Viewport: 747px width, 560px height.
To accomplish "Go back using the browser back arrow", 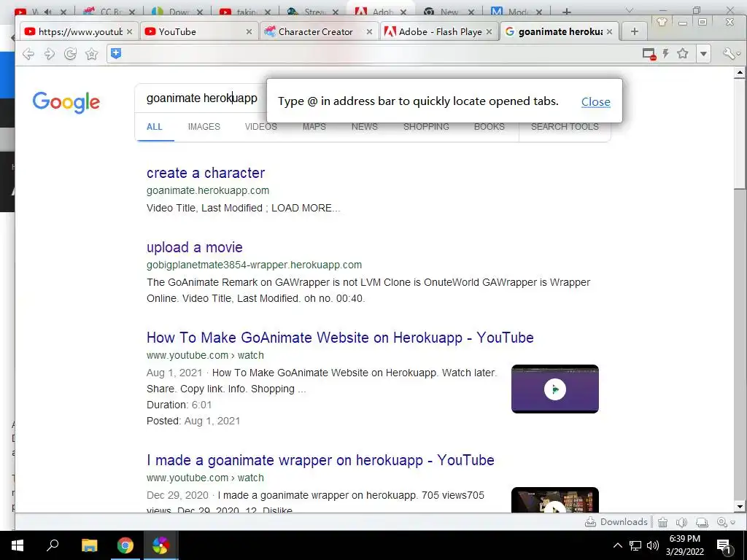I will click(28, 54).
